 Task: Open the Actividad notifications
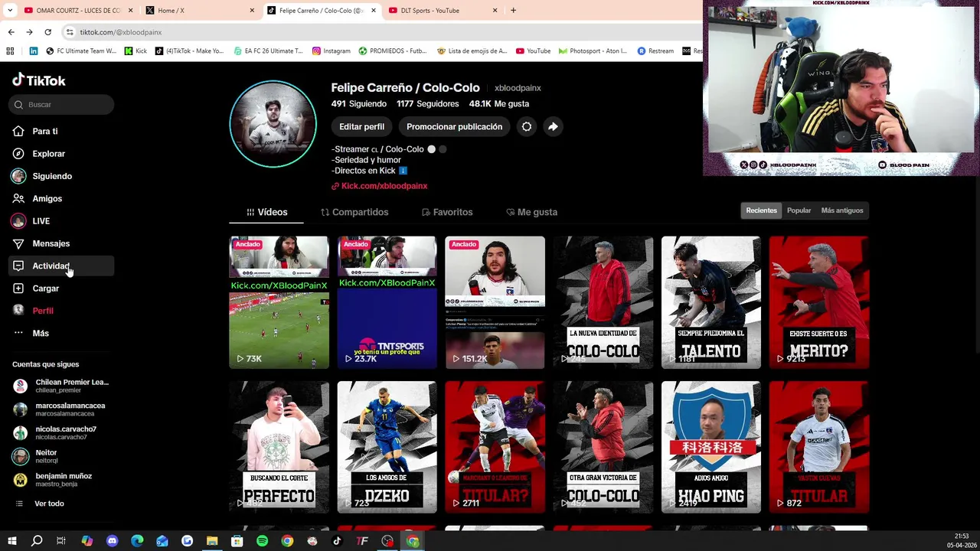click(x=61, y=266)
